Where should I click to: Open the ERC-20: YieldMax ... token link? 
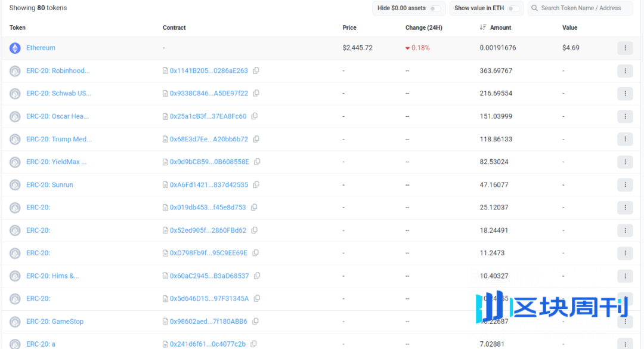pos(56,162)
